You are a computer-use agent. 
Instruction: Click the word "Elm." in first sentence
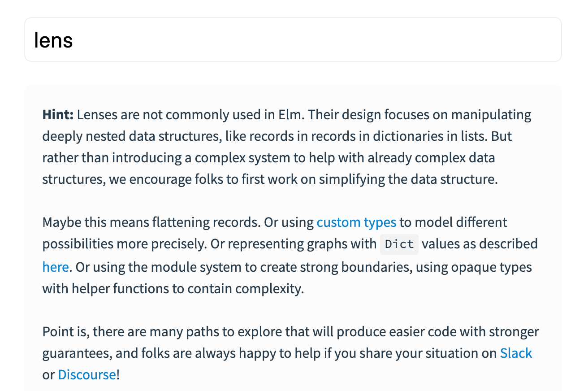290,115
